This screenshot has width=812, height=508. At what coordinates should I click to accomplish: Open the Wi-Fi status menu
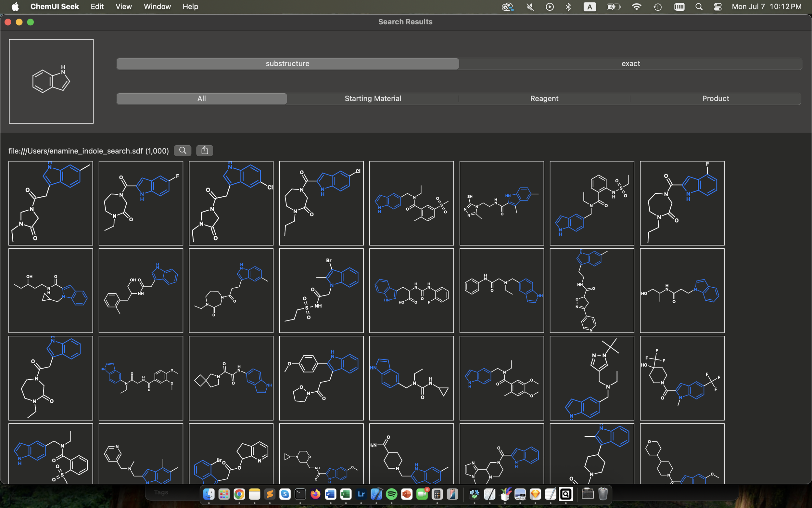pyautogui.click(x=636, y=7)
